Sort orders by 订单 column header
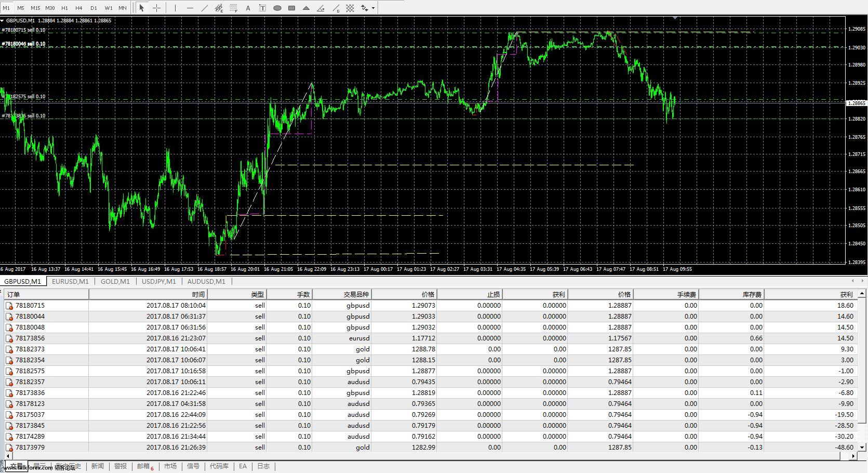 click(46, 294)
